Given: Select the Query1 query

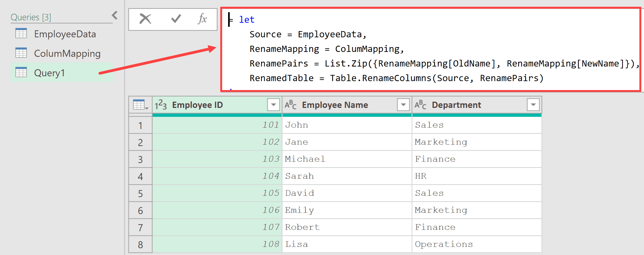Looking at the screenshot, I should [49, 72].
